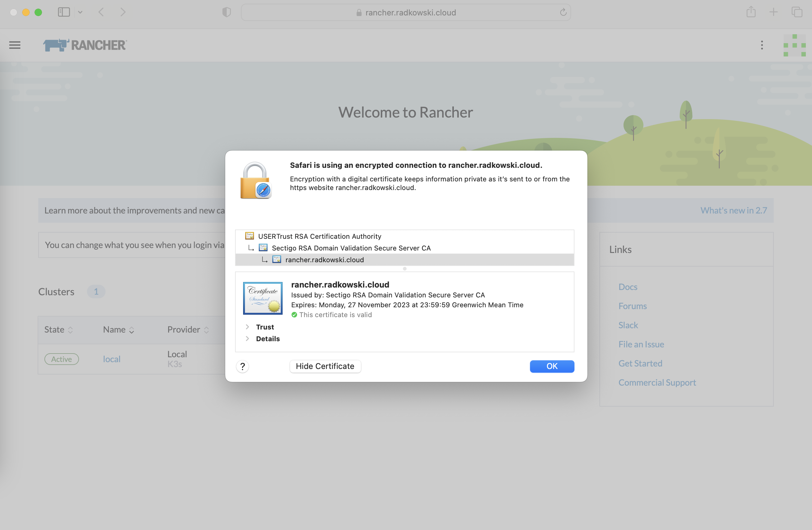Click the Active state badge
812x530 pixels.
tap(61, 359)
